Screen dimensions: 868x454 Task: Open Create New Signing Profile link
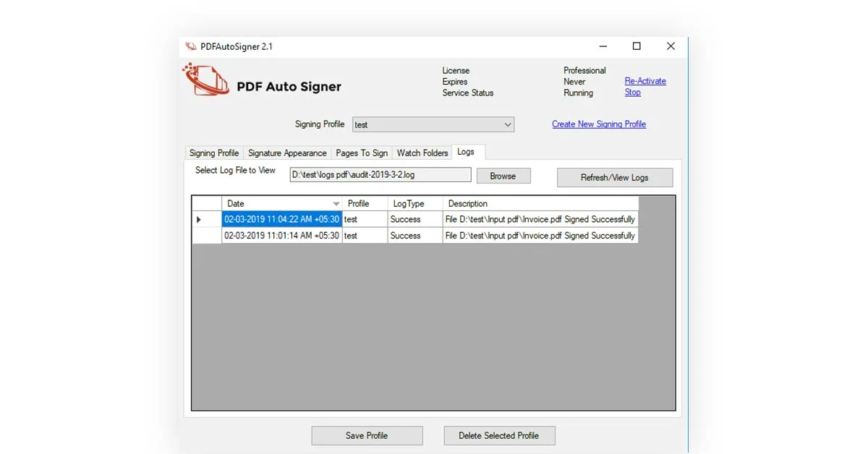coord(599,124)
